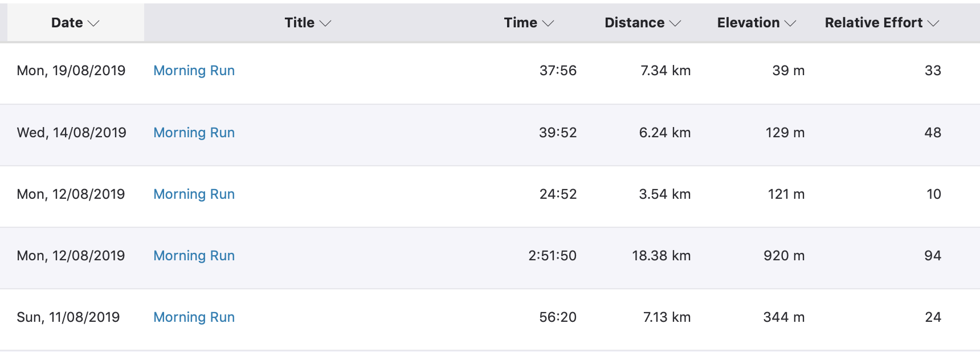Sort the table by Time header
Screen dimensions: 980x352
coord(528,23)
